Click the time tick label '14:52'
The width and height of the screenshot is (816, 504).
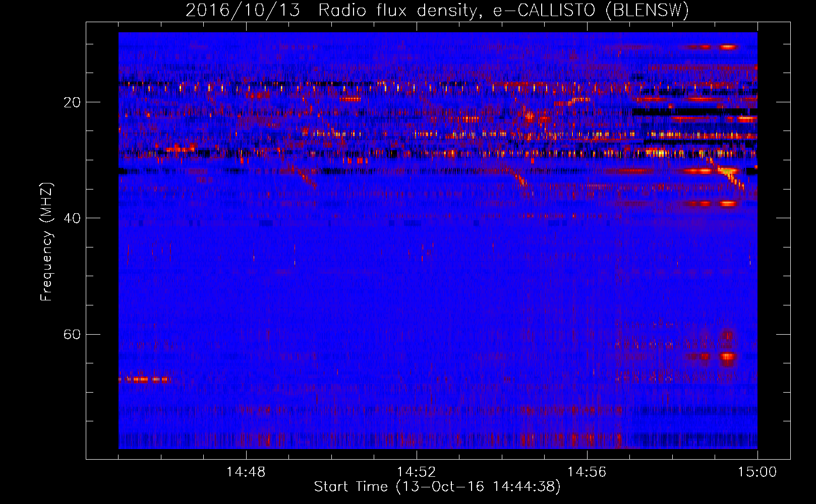click(x=417, y=472)
